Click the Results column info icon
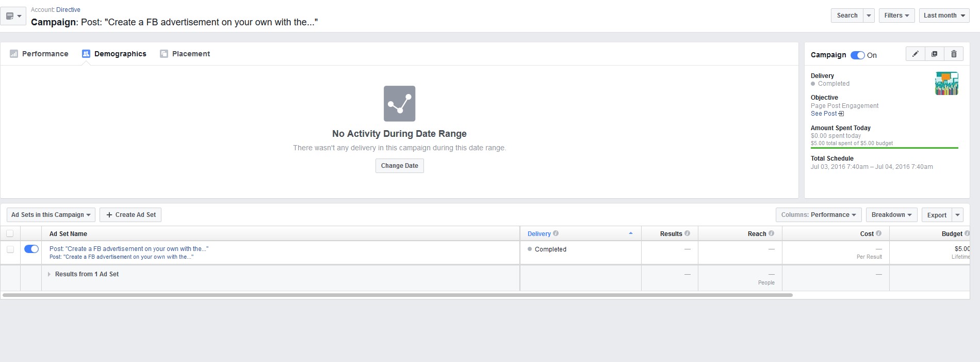The image size is (980, 362). [687, 233]
